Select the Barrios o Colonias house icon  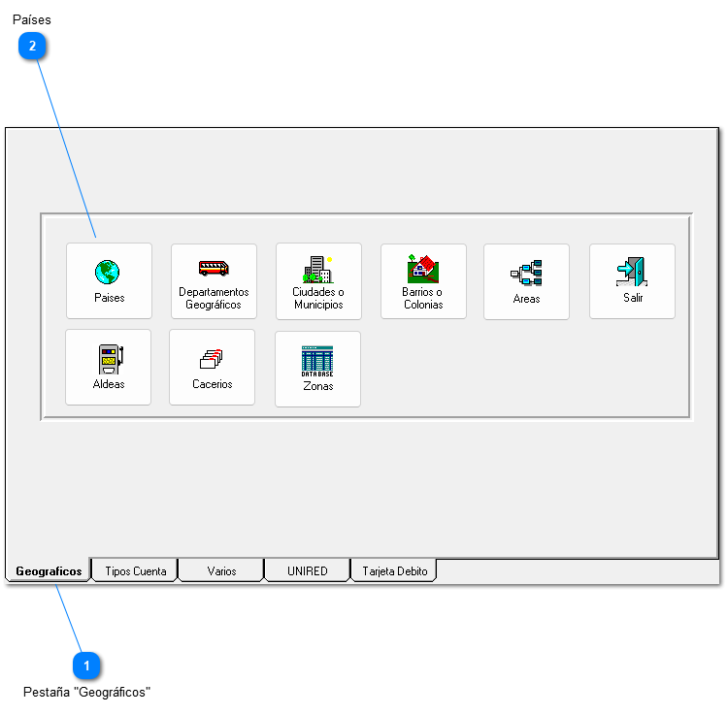(x=423, y=269)
